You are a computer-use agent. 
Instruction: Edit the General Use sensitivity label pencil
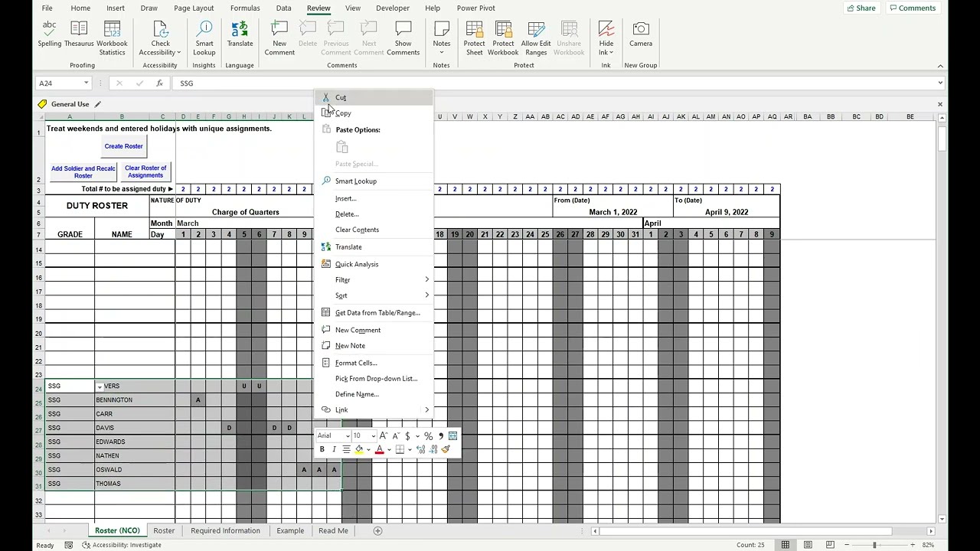98,104
